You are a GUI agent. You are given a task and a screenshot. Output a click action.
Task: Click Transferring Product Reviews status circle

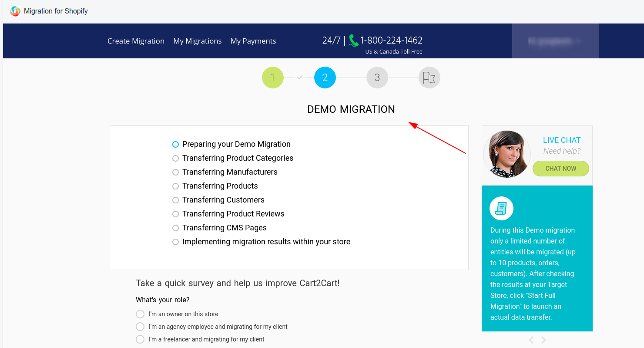coord(176,214)
